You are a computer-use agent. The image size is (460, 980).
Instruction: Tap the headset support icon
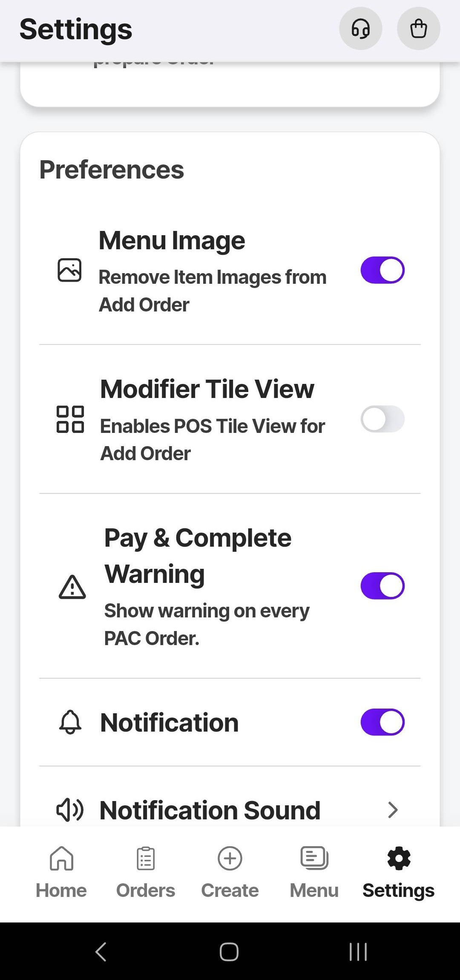(360, 29)
